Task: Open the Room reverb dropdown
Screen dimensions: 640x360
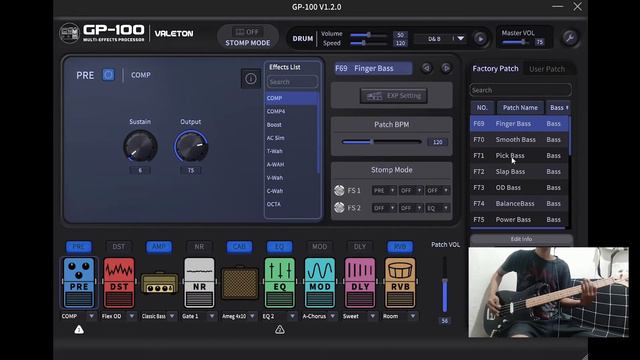Action: click(413, 316)
